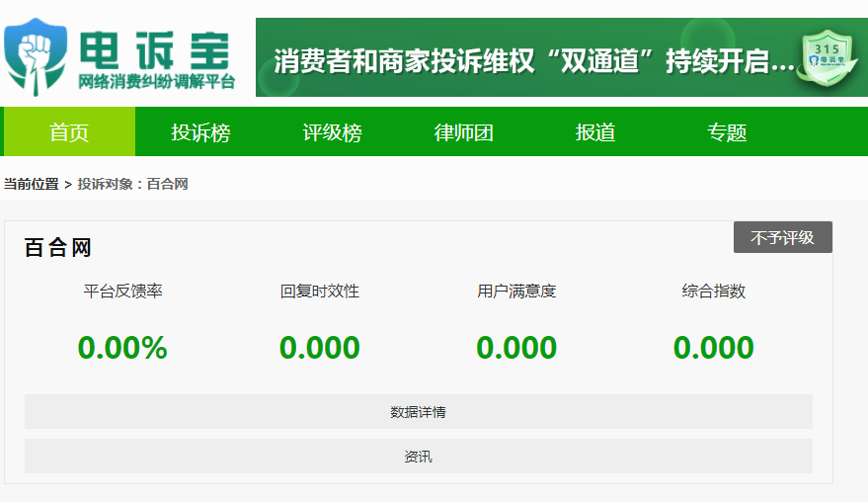Click the 不予评级 badge
Screen dimensions: 868x502
point(782,238)
